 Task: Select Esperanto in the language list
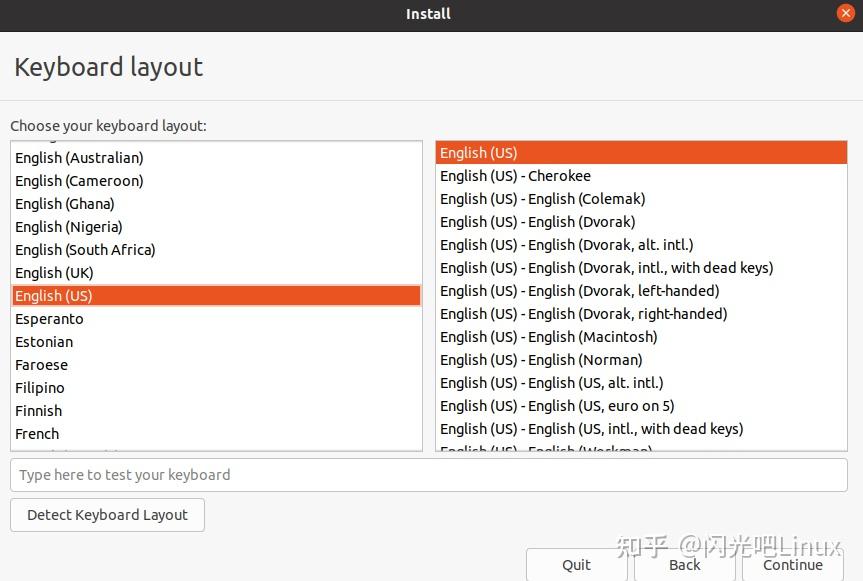(x=49, y=319)
